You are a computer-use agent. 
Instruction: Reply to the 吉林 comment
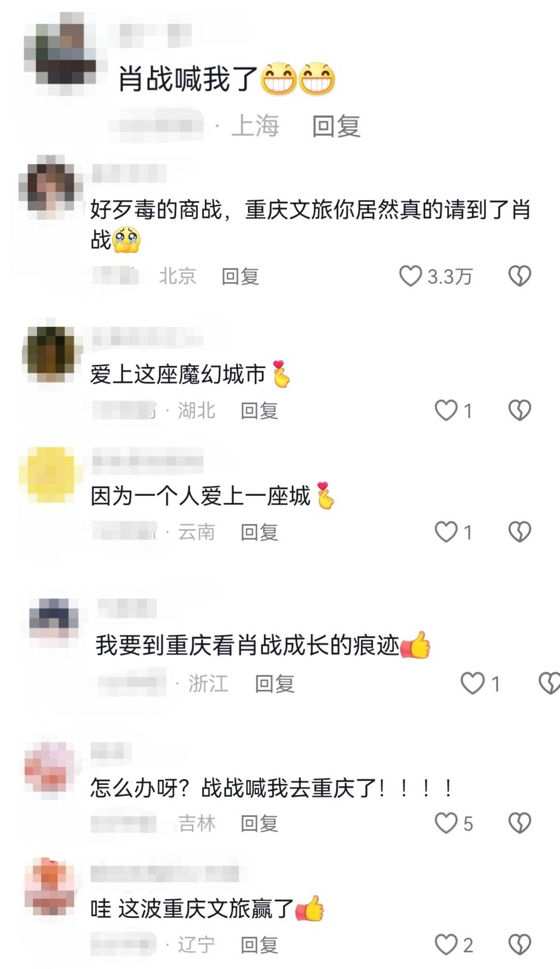pyautogui.click(x=259, y=823)
